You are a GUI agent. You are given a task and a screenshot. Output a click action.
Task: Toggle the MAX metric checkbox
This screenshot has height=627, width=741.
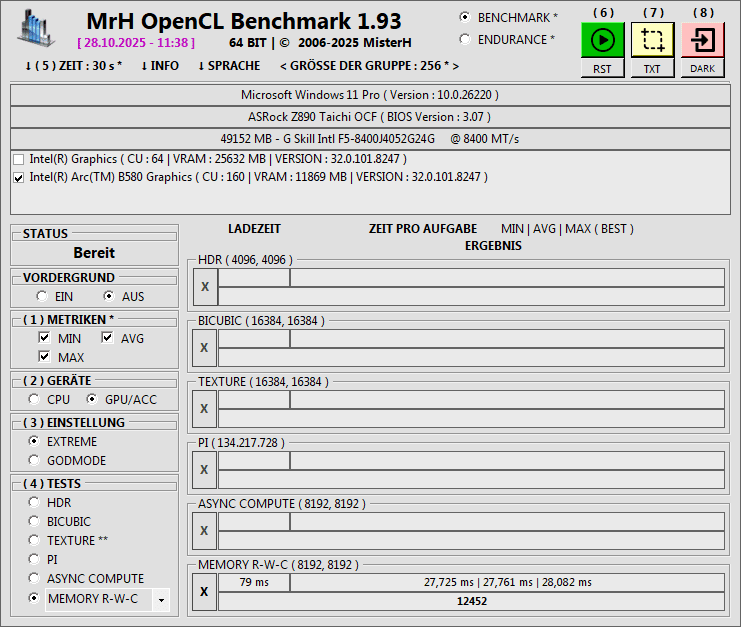[44, 356]
